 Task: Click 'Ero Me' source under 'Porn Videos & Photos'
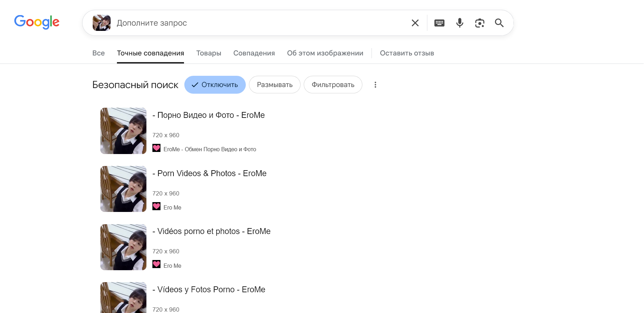pyautogui.click(x=172, y=207)
